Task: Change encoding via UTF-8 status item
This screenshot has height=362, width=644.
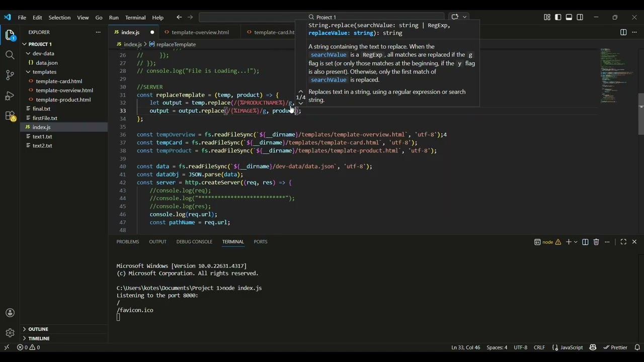Action: [521, 347]
